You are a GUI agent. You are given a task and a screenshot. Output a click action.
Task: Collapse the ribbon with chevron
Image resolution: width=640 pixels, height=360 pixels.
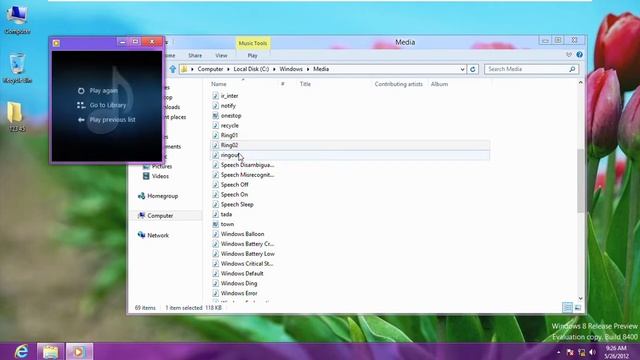(569, 55)
